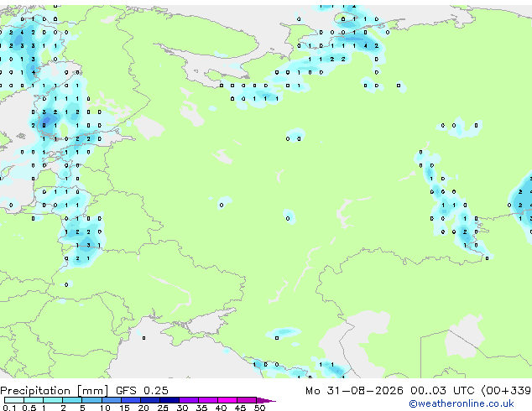This screenshot has width=532, height=411.
Task: Click the 0.1–0.5 mm palest legend swatch
Action: [14, 400]
